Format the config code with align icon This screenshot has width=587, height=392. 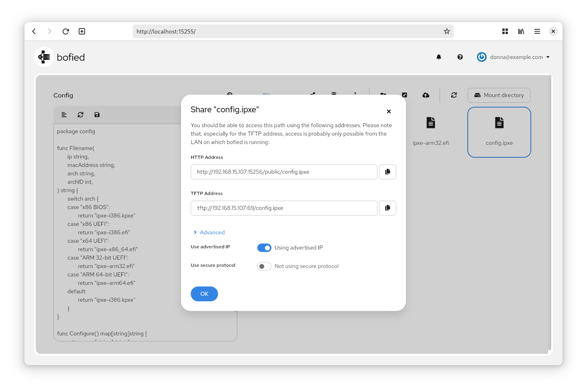(64, 115)
